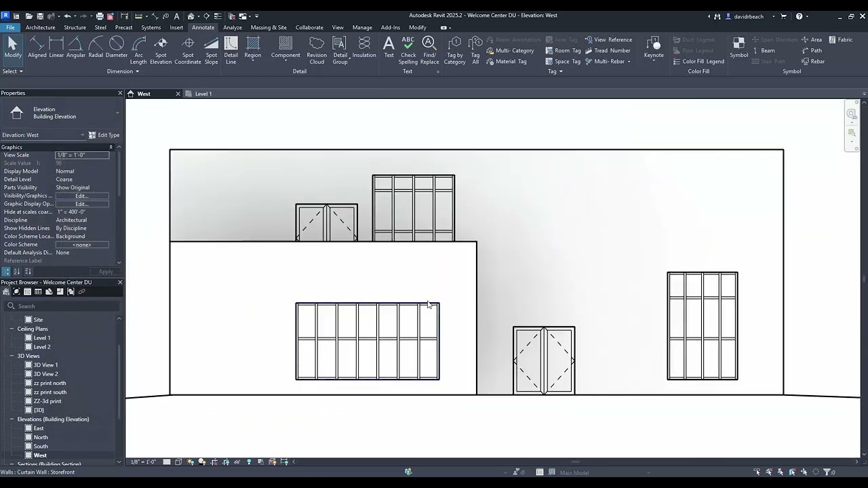This screenshot has height=488, width=868.
Task: Draw a Revision Cloud
Action: pyautogui.click(x=317, y=50)
